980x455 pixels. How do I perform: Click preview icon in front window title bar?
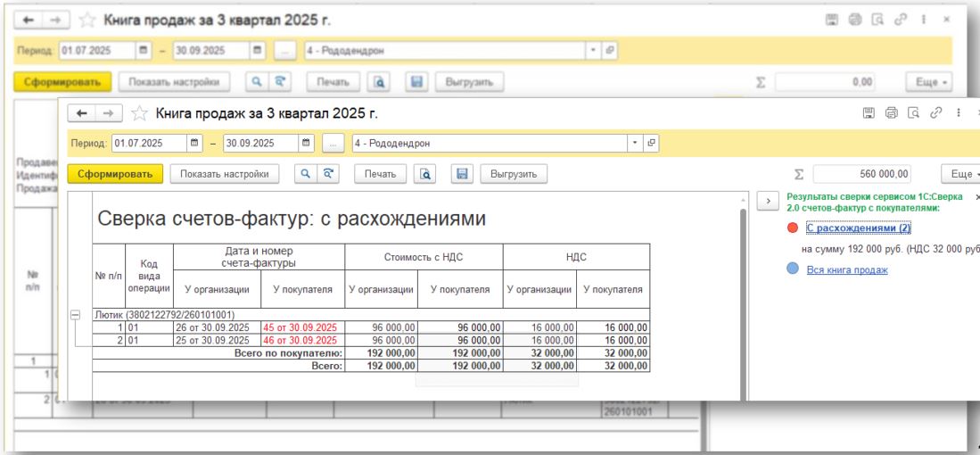[x=914, y=112]
